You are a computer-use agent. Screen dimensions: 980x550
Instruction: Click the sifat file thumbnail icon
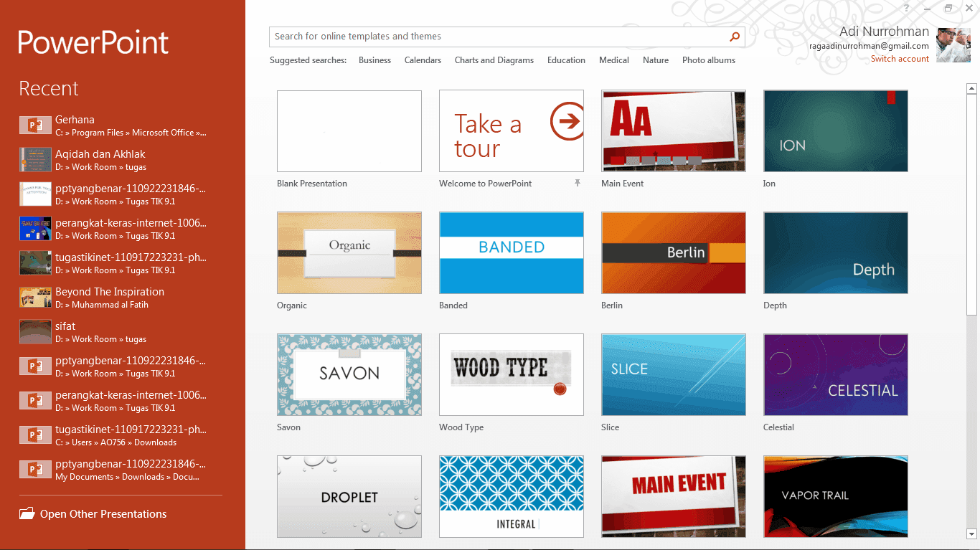(35, 331)
